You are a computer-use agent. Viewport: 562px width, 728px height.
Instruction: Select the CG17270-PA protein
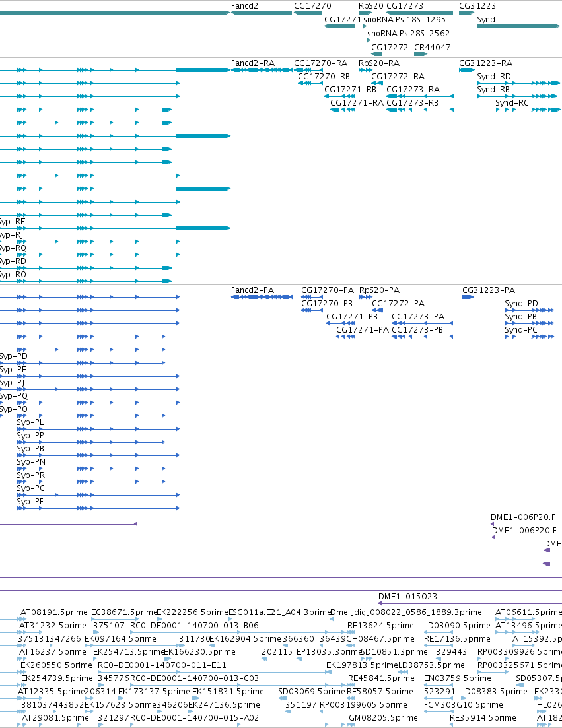click(x=312, y=297)
